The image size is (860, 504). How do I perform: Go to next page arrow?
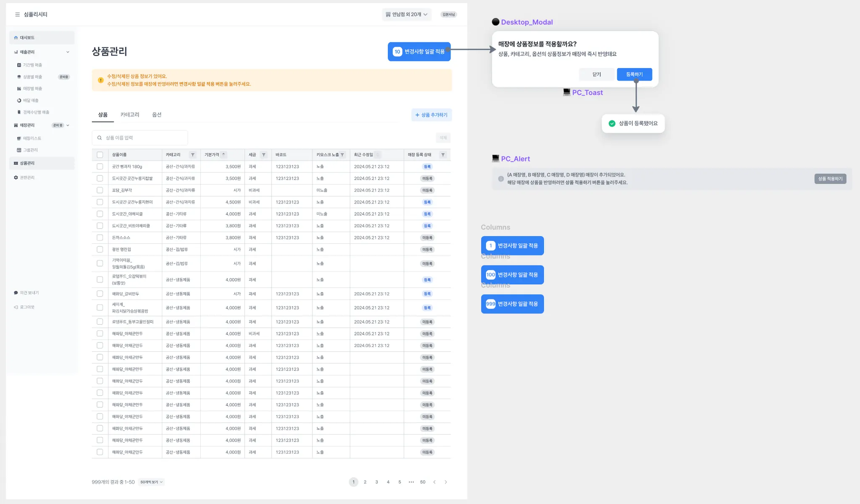pos(446,482)
